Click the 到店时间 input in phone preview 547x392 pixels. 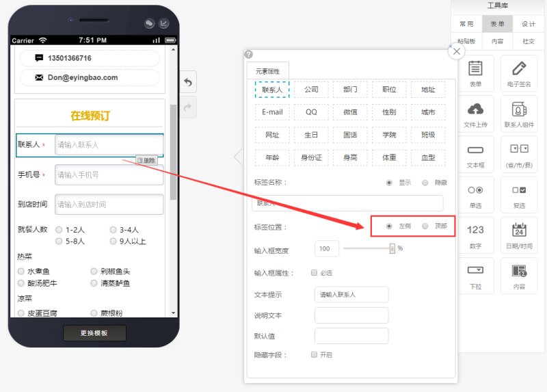[x=109, y=204]
